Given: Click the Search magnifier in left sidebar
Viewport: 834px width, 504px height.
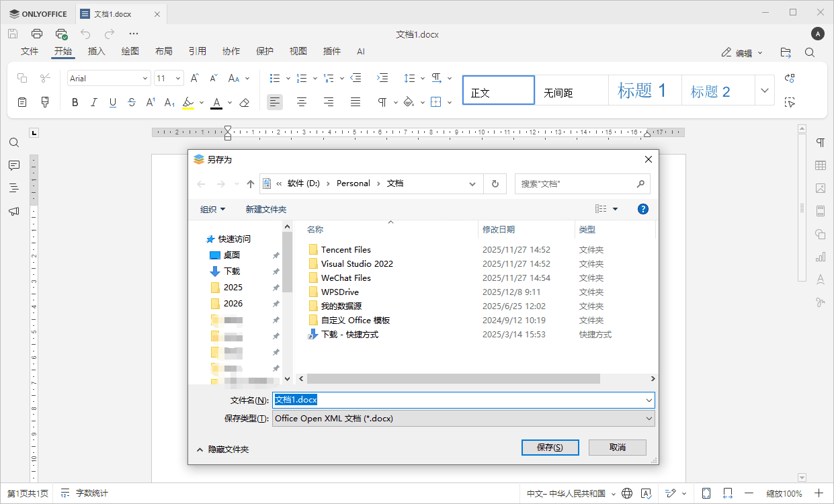Looking at the screenshot, I should pos(14,142).
